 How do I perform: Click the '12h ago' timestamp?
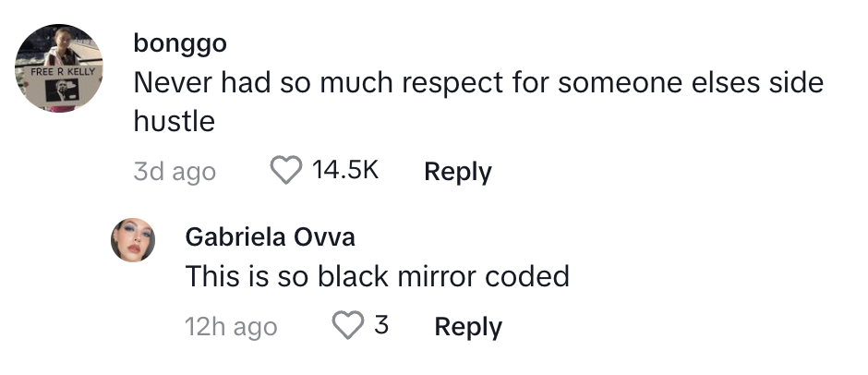coord(231,327)
